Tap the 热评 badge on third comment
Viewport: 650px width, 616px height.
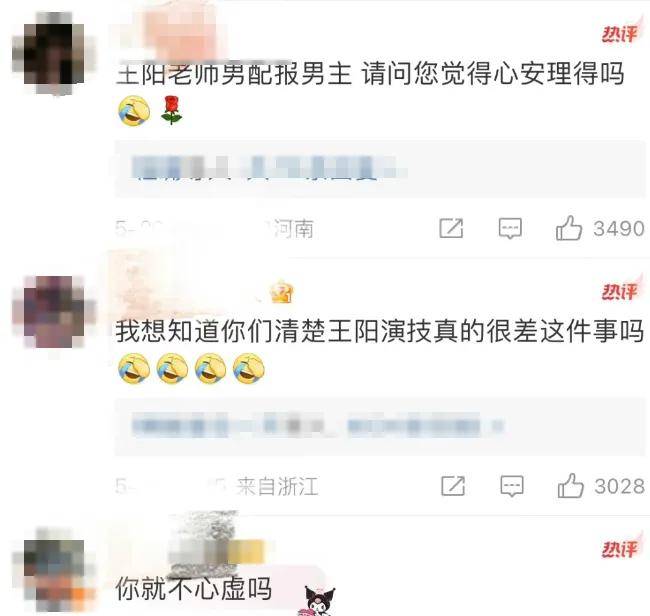(x=620, y=548)
